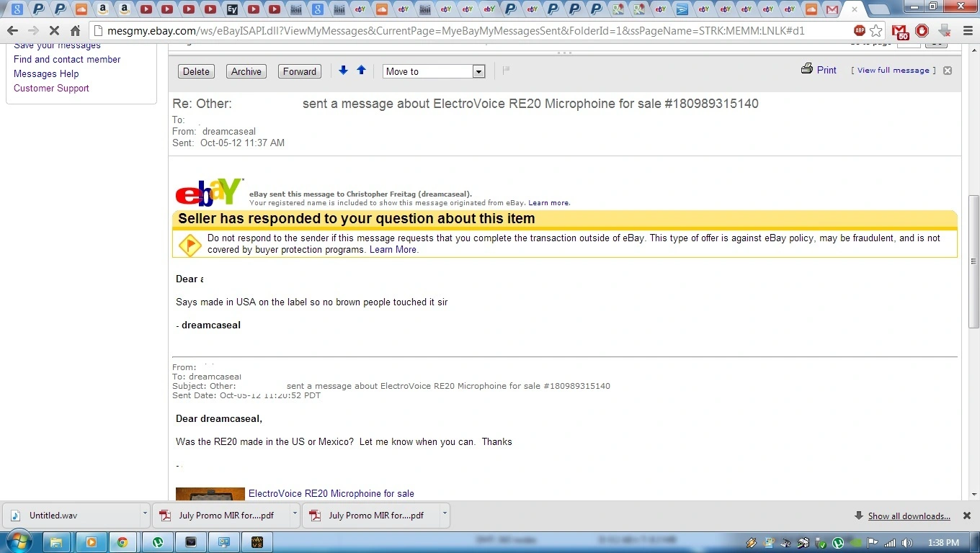This screenshot has height=553, width=980.
Task: Click Show all downloads
Action: point(909,516)
